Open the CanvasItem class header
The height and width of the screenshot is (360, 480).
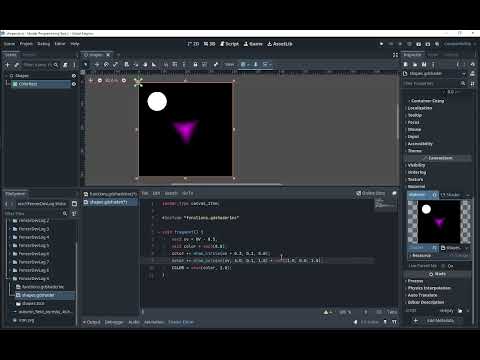pyautogui.click(x=438, y=158)
